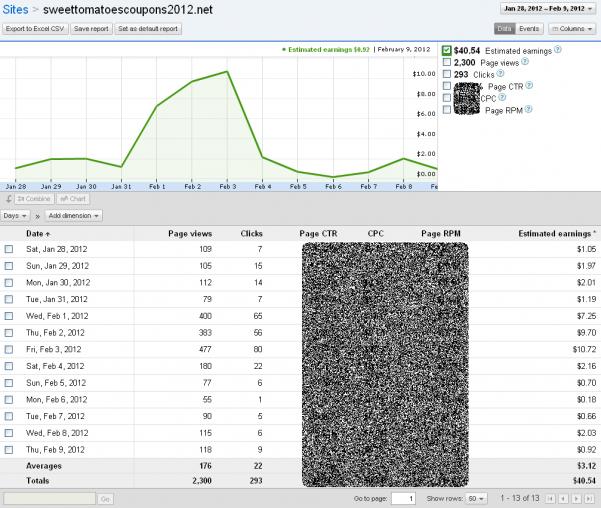The height and width of the screenshot is (508, 601).
Task: Click the Tue, Feb 7, 2012 date cell
Action: coord(55,416)
